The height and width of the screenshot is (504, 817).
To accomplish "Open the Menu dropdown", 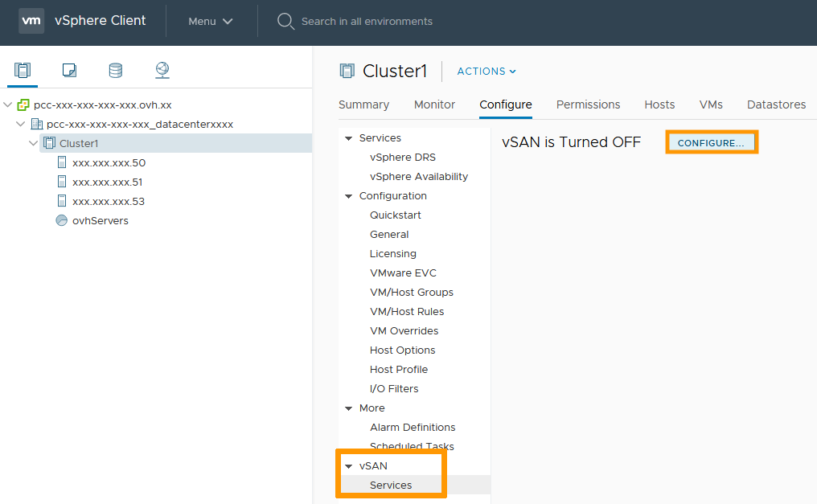I will (211, 22).
